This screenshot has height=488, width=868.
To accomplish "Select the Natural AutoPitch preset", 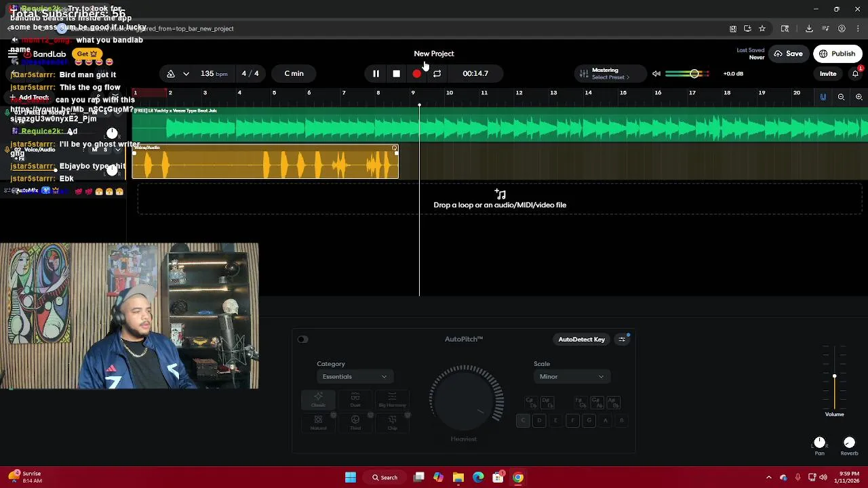I will point(318,423).
